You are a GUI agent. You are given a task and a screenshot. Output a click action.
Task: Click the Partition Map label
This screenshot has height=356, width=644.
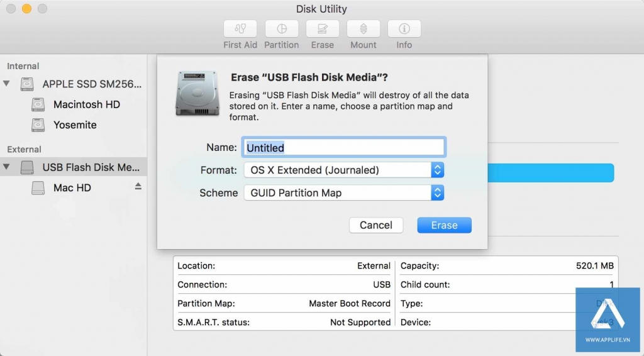tap(206, 303)
